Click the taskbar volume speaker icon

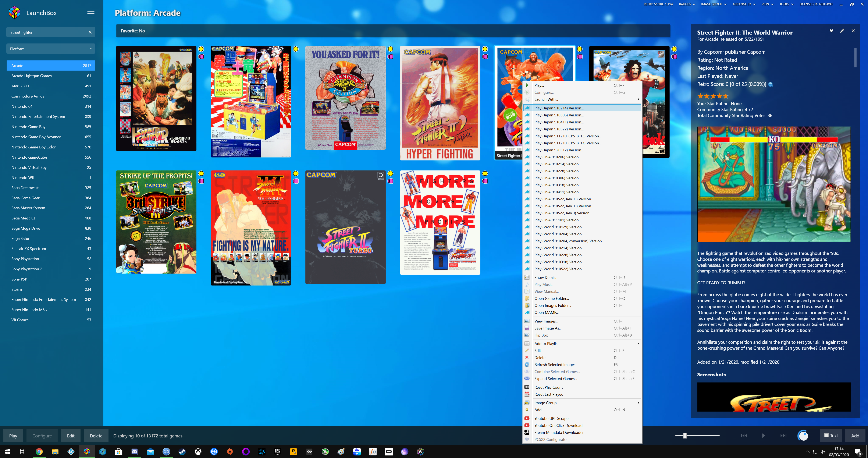point(822,452)
